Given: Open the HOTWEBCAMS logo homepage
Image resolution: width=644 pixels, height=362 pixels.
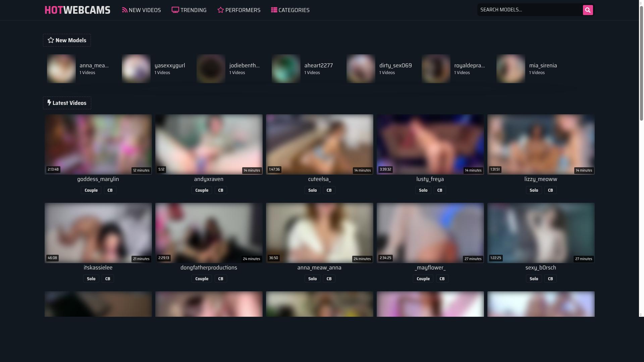Looking at the screenshot, I should pyautogui.click(x=77, y=10).
